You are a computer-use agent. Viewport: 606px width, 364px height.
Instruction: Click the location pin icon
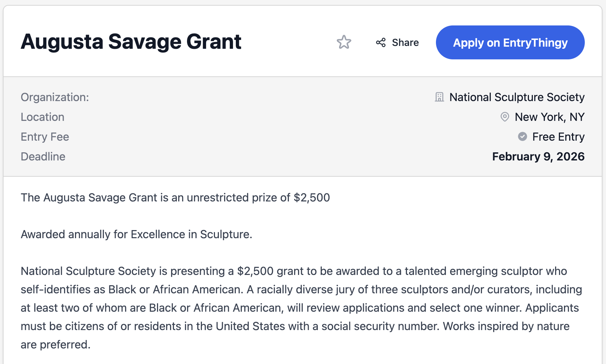[x=505, y=117]
